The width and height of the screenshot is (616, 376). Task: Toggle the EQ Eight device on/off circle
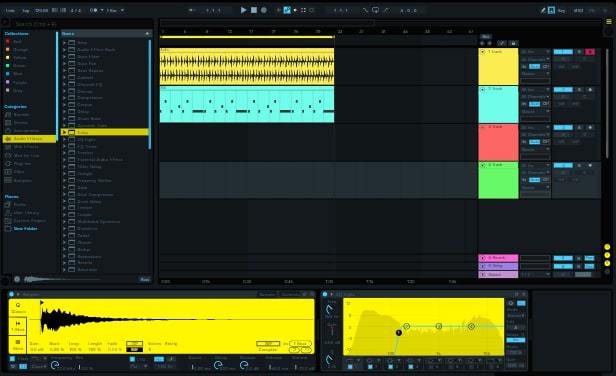click(x=325, y=294)
